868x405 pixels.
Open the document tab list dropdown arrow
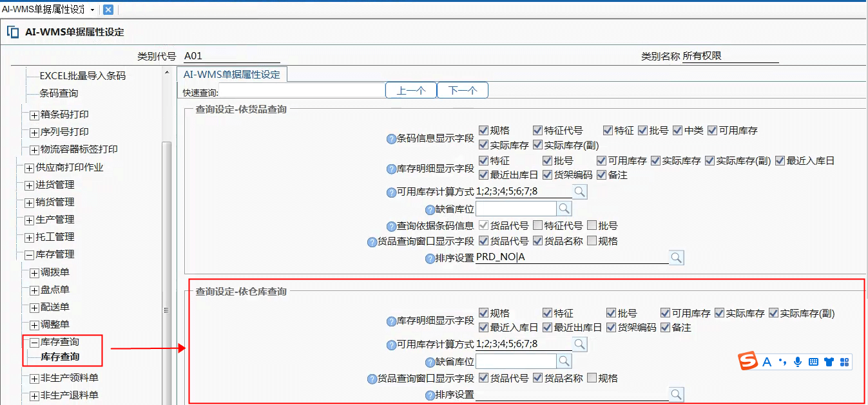click(93, 10)
